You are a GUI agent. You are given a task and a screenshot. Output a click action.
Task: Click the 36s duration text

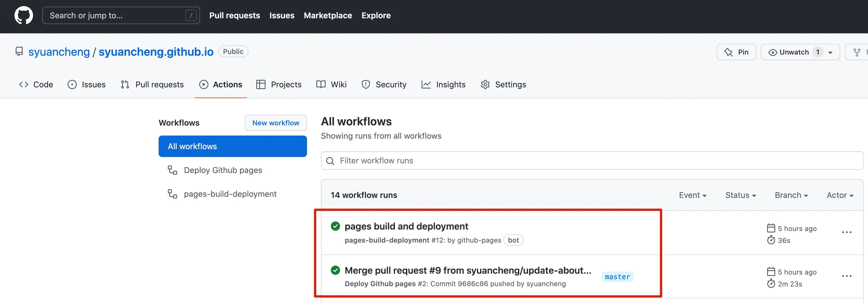click(784, 241)
